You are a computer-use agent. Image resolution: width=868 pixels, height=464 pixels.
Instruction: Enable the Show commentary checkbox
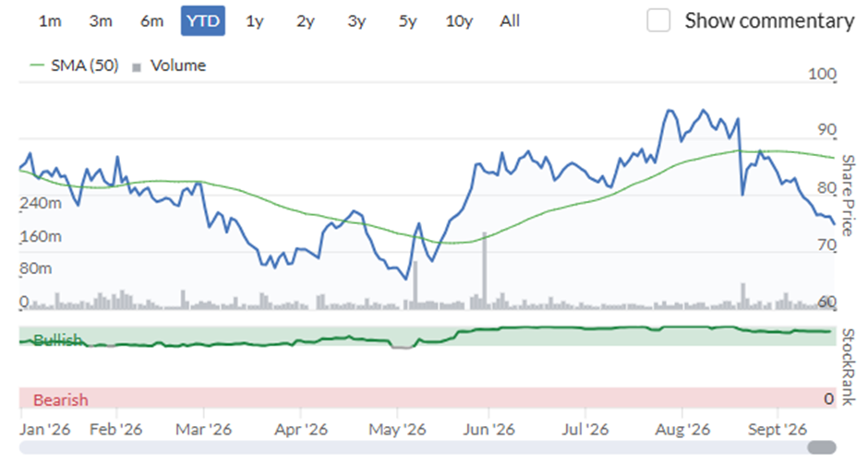[x=658, y=20]
